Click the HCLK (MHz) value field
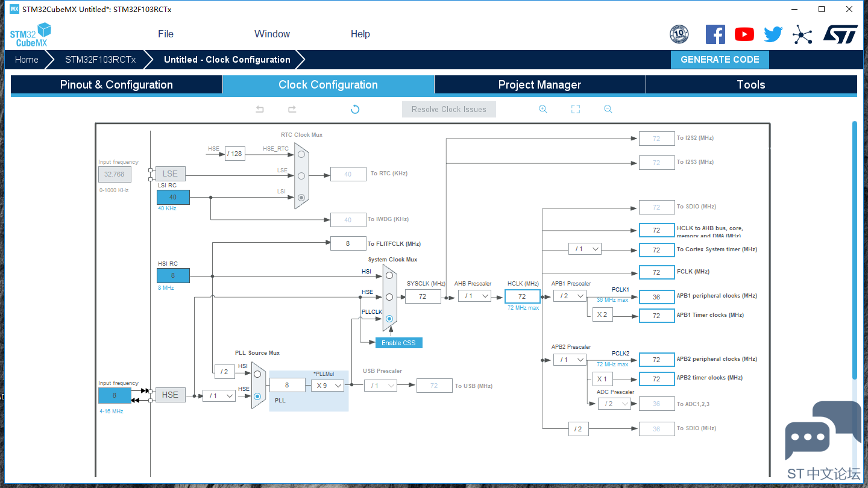This screenshot has height=488, width=868. pyautogui.click(x=522, y=296)
